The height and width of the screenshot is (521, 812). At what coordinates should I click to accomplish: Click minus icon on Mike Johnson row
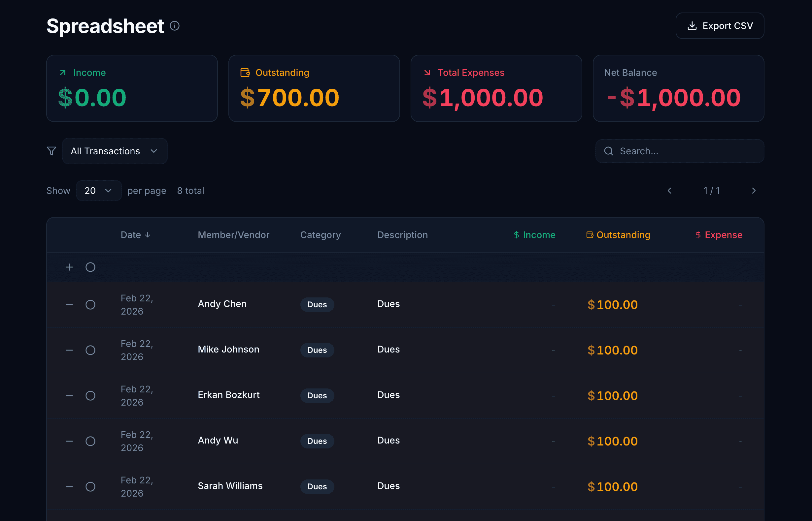click(x=69, y=350)
